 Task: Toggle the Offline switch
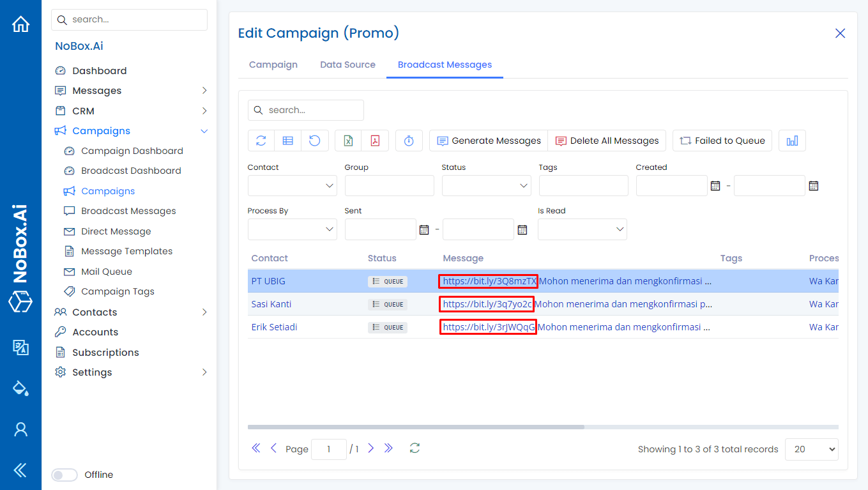coord(64,475)
